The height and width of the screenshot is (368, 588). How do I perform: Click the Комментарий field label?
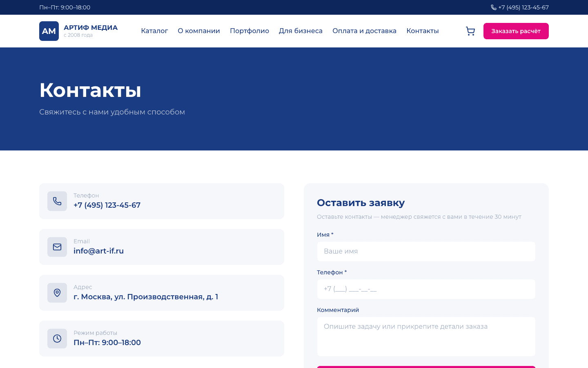(x=338, y=310)
